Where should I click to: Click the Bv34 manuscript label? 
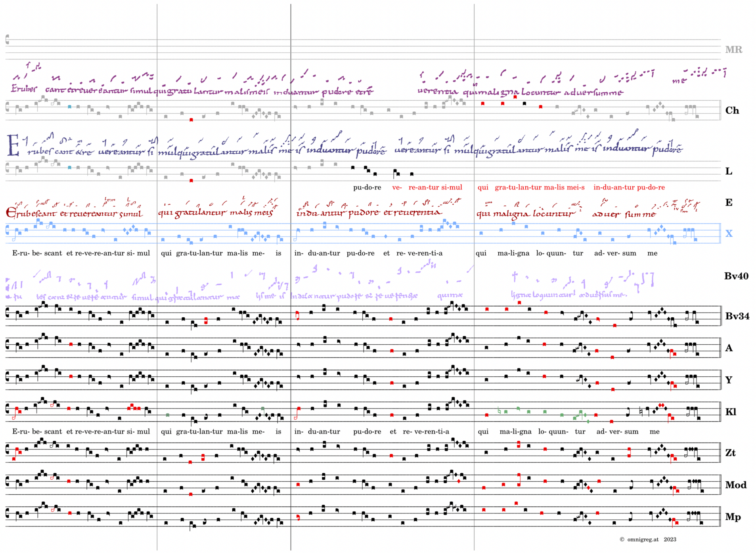737,316
